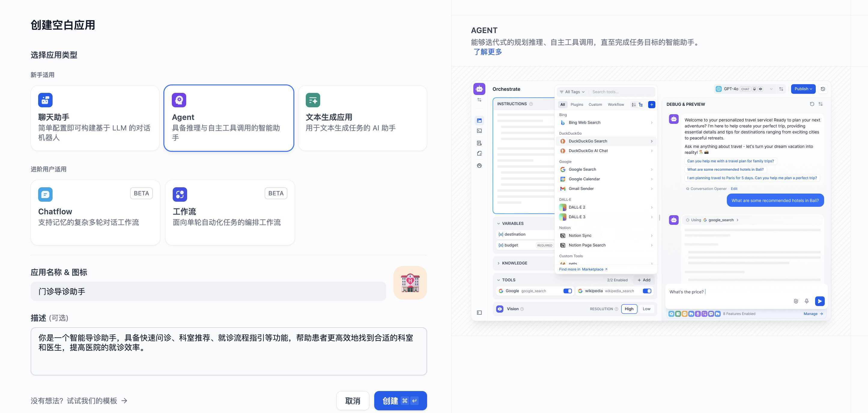The width and height of the screenshot is (868, 413).
Task: Click the 创建 create button
Action: click(x=400, y=400)
